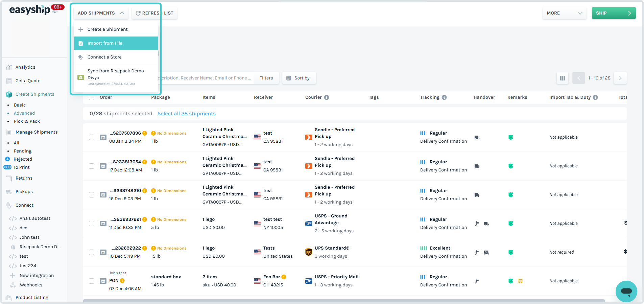644x304 pixels.
Task: Sync from Risepack Demo Divya
Action: [x=116, y=77]
